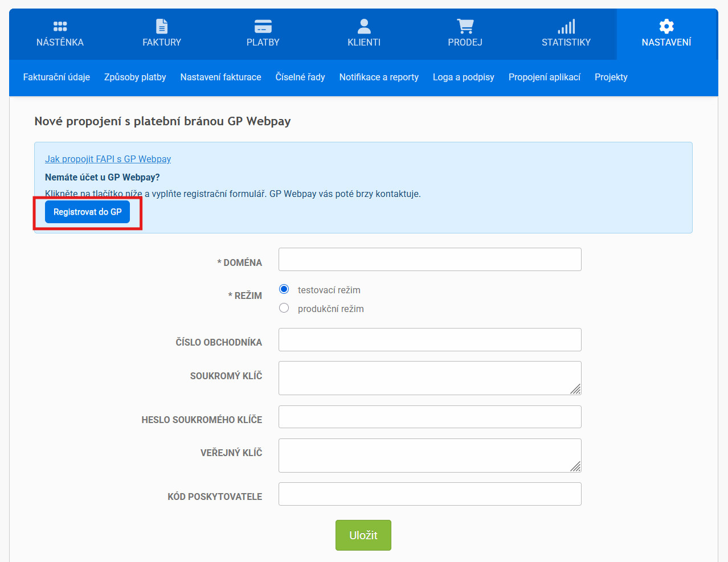728x562 pixels.
Task: Open Nastavení fakturace settings
Action: 220,77
